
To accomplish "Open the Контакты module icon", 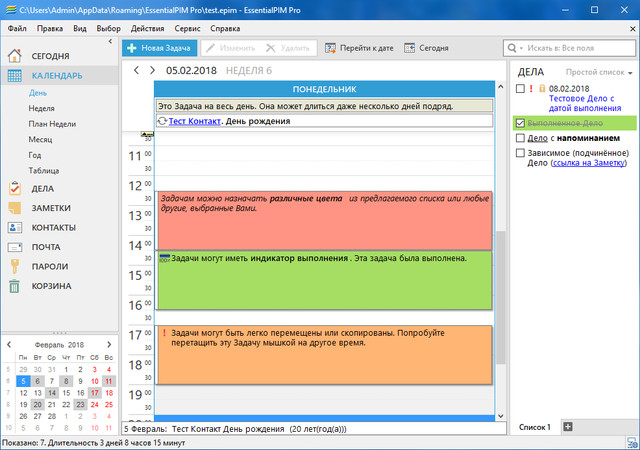I will [x=15, y=227].
